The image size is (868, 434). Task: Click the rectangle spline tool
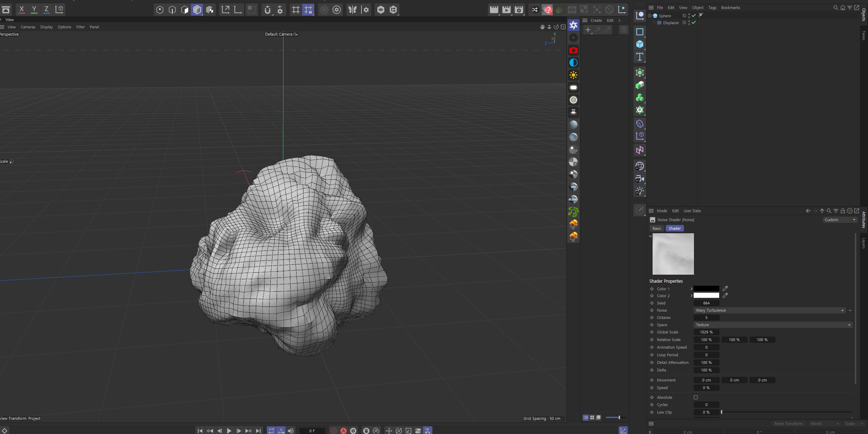click(x=639, y=32)
